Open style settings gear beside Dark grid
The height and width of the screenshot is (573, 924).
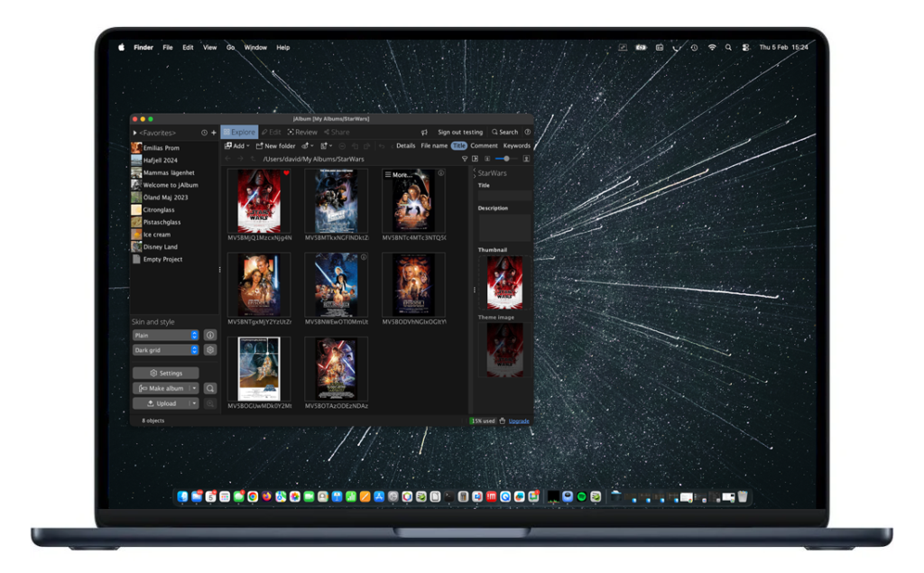210,350
